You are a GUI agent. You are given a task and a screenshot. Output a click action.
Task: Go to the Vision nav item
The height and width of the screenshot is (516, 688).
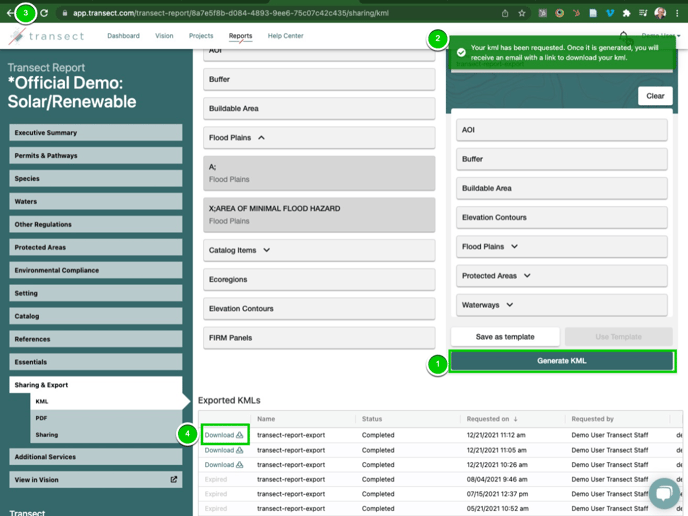164,36
